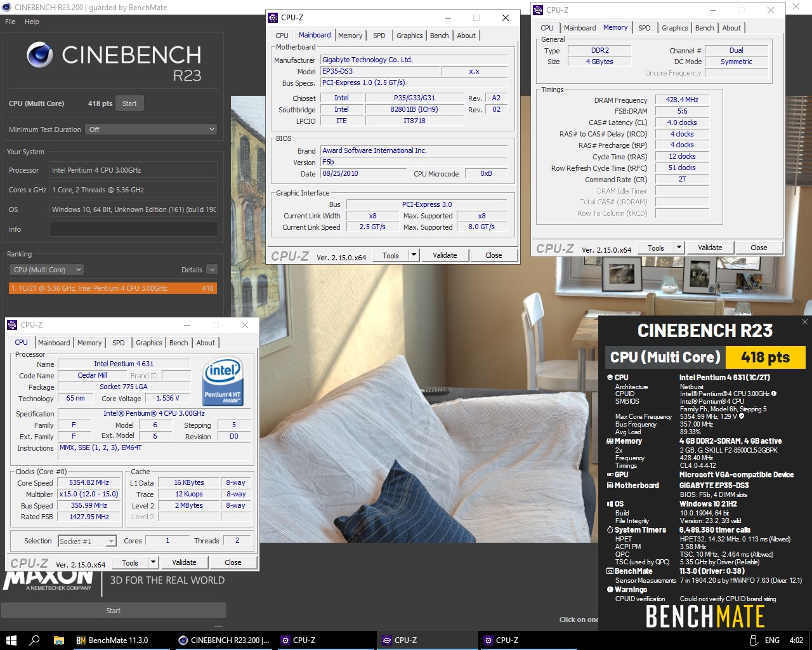Click the Info input field in Cinebench

tap(134, 229)
